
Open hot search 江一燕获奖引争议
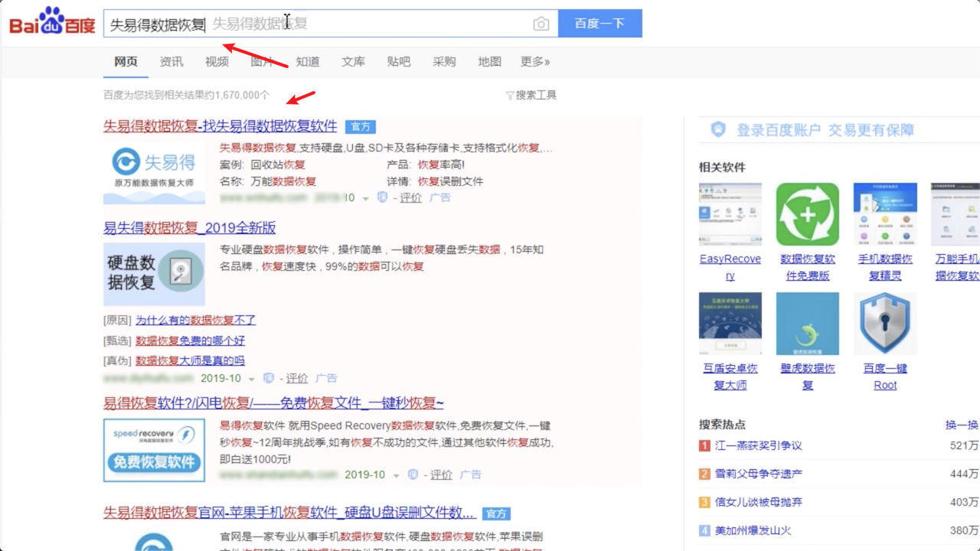tap(759, 445)
